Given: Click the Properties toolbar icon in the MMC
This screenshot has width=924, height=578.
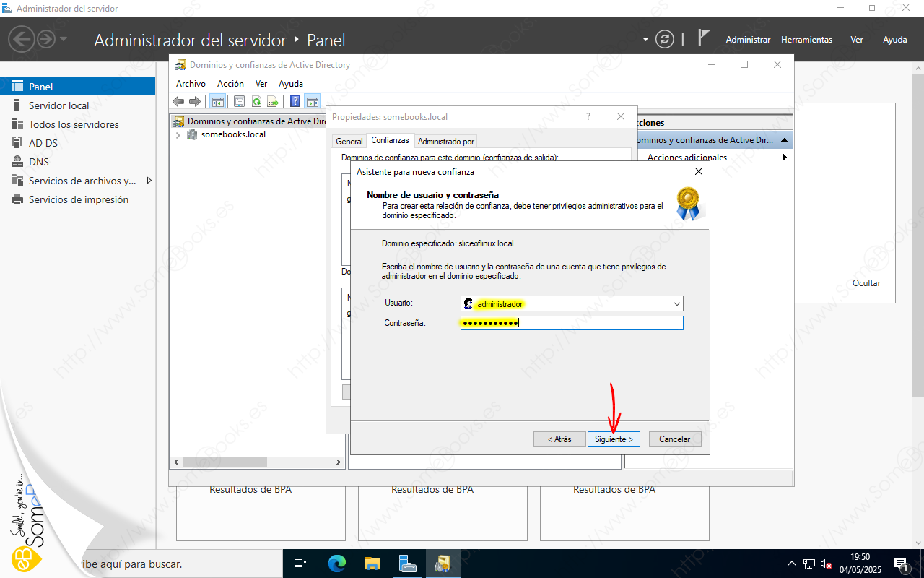Looking at the screenshot, I should pos(239,102).
